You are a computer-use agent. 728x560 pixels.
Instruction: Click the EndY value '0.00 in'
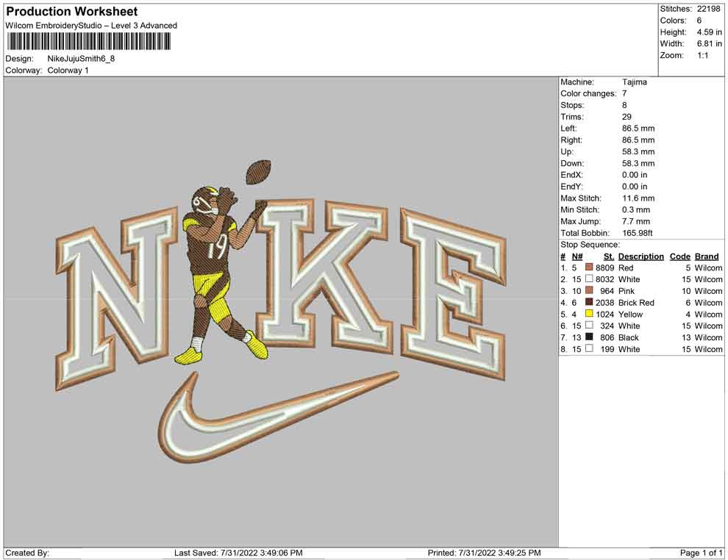(635, 186)
